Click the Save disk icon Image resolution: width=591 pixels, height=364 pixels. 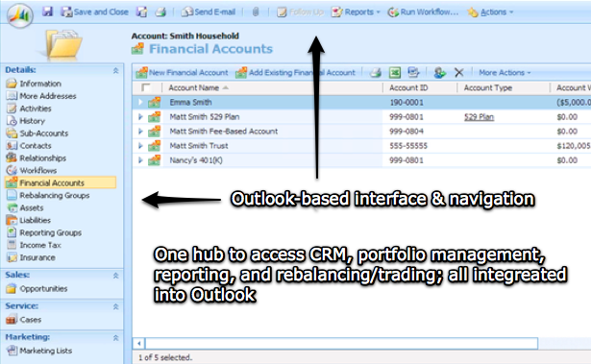click(x=47, y=12)
